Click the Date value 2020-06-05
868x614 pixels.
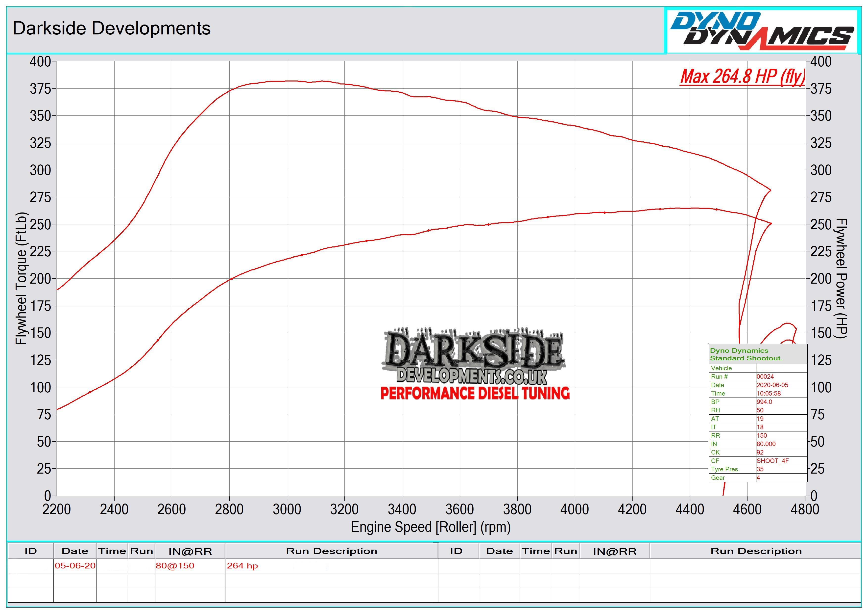coord(772,385)
